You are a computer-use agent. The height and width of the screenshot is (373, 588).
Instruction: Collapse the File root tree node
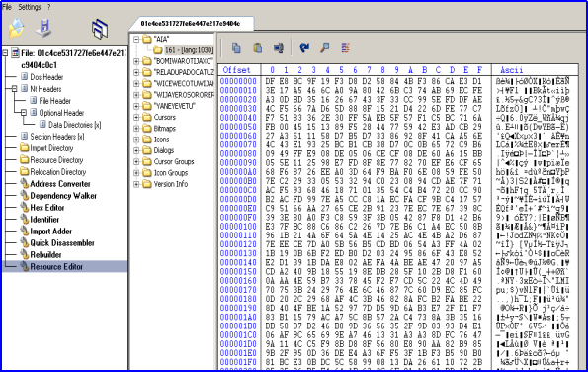(5, 53)
